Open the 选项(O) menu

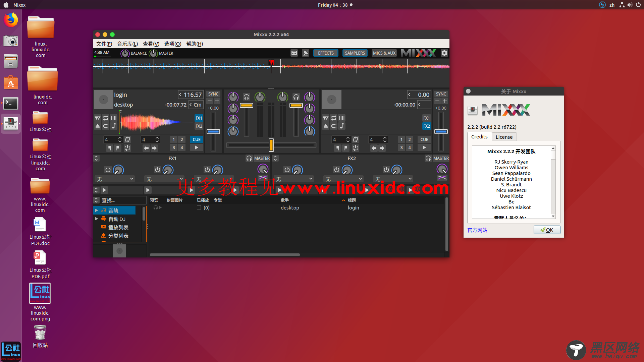pyautogui.click(x=173, y=44)
